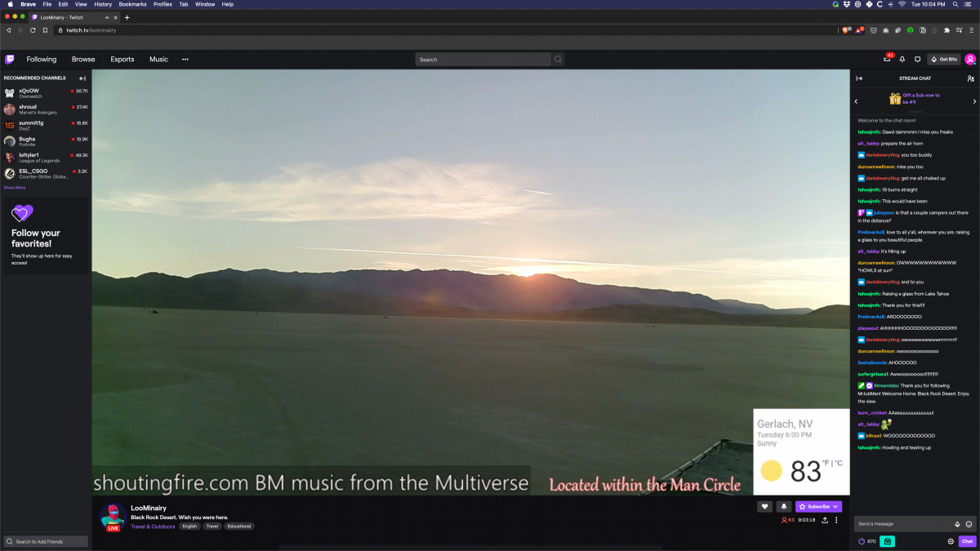Switch weather widget to °C

click(x=839, y=463)
